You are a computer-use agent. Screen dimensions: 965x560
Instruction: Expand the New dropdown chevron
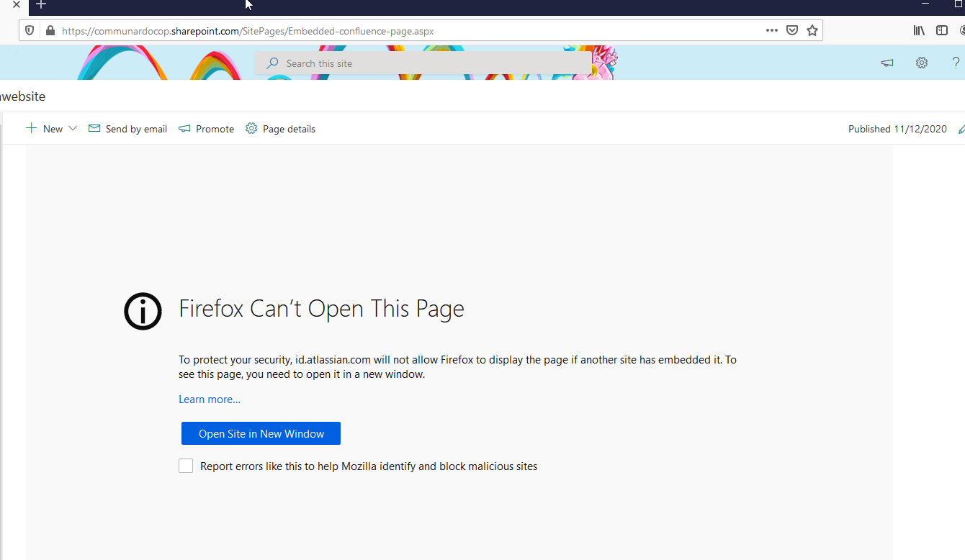pos(72,129)
